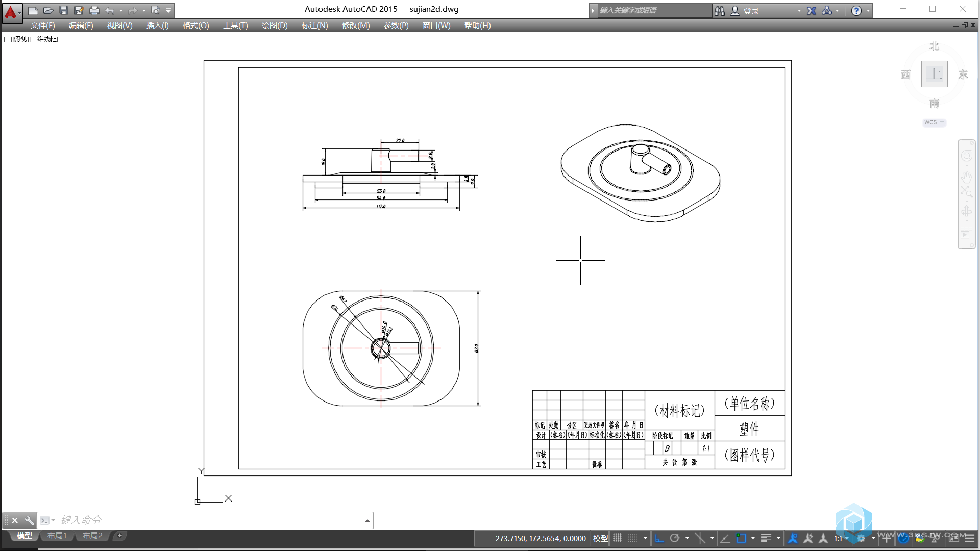Click the Orbit icon in navigation bar
The image size is (980, 551).
(x=967, y=211)
